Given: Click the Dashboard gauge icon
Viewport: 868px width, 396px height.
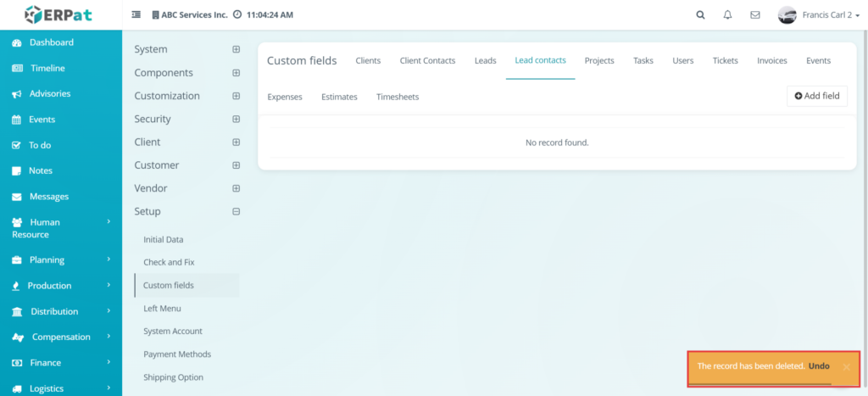Looking at the screenshot, I should tap(17, 42).
